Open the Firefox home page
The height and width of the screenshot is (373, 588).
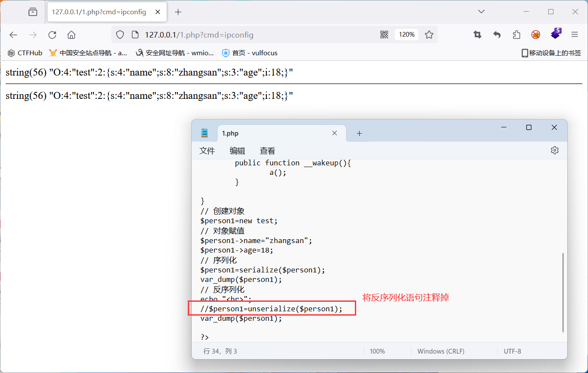[72, 35]
